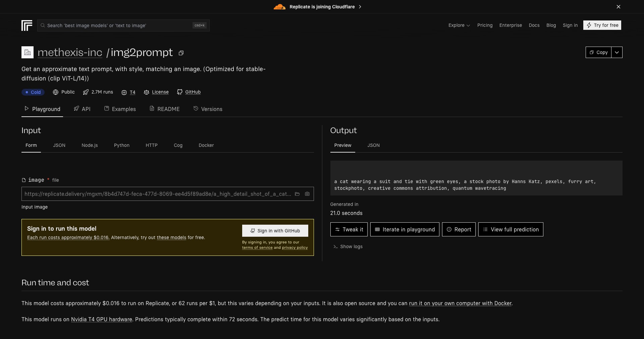Open the run cost $0.016 link
The width and height of the screenshot is (644, 339).
point(68,237)
